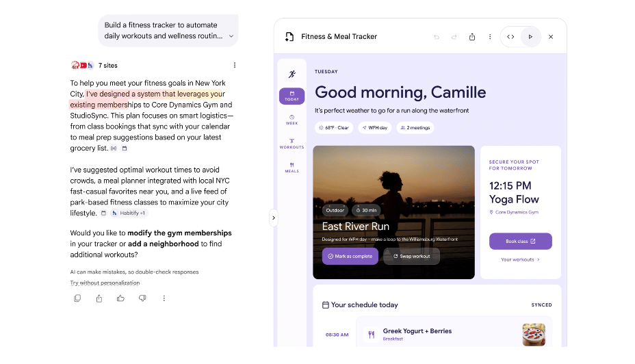Image resolution: width=635 pixels, height=364 pixels.
Task: Click the AI can make mistakes disclaimer
Action: click(134, 272)
